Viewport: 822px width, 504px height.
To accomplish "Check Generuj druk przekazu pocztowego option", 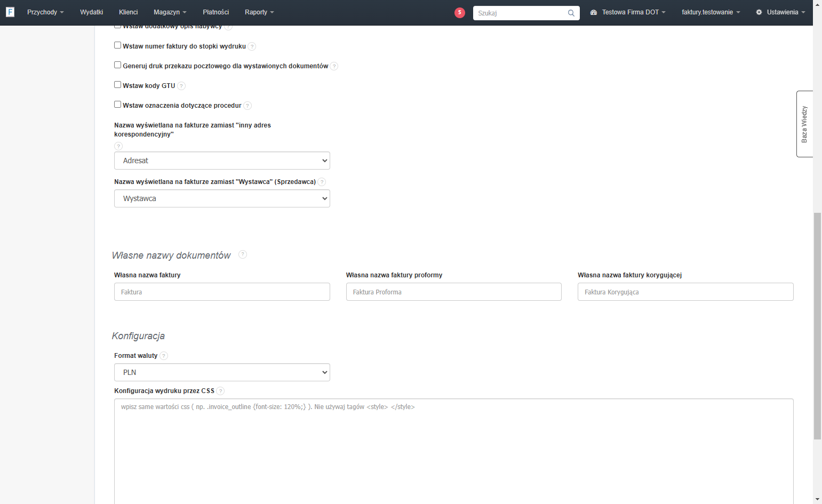I will (118, 65).
